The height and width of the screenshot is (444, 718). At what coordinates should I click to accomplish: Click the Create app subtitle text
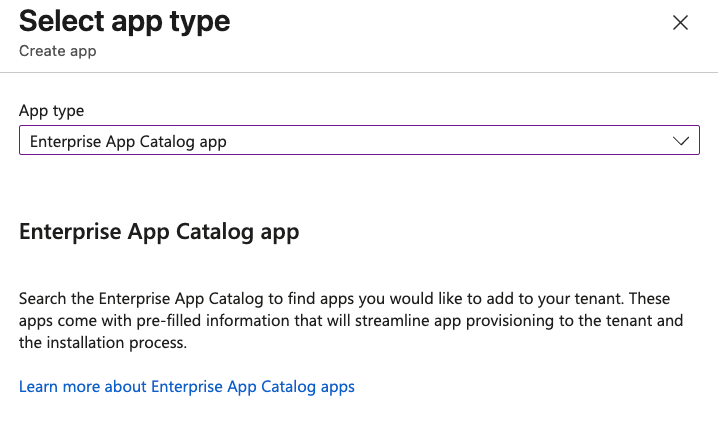click(58, 50)
